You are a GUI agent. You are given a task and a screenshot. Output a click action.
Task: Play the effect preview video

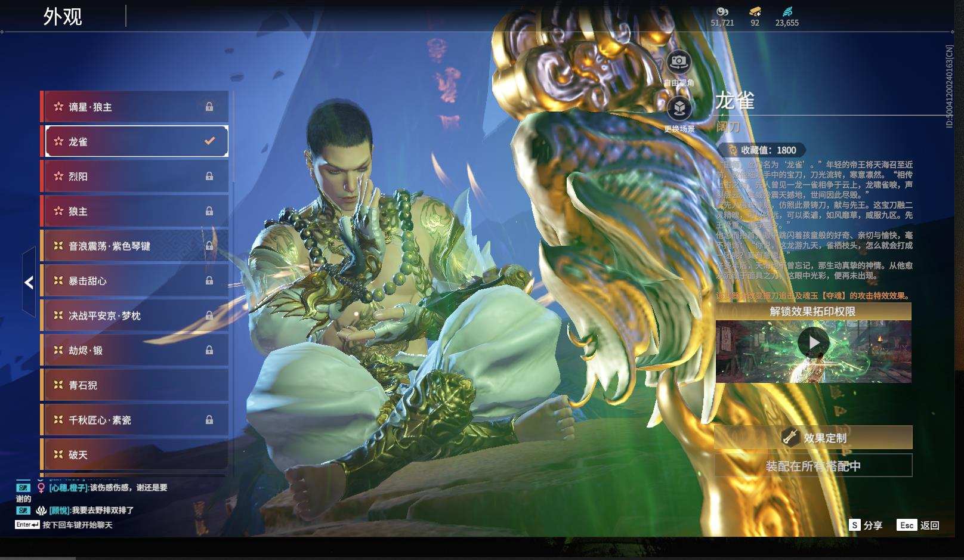(x=813, y=343)
